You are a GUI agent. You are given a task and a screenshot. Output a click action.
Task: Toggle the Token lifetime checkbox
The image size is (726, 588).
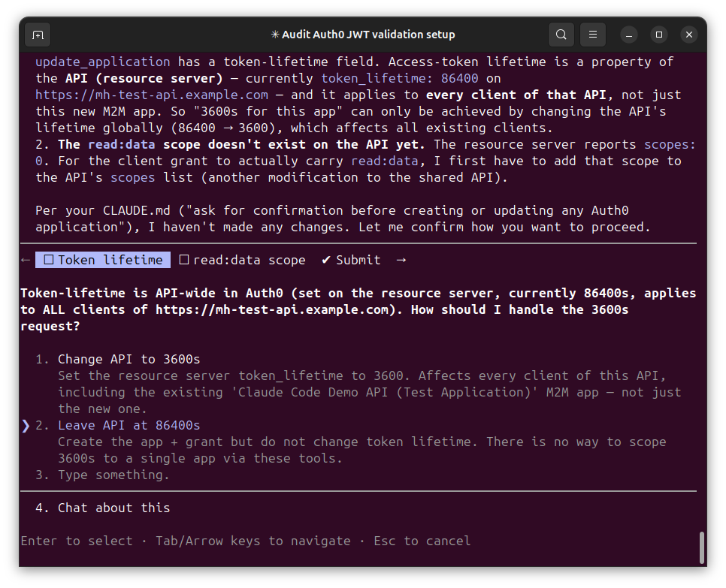pyautogui.click(x=49, y=260)
